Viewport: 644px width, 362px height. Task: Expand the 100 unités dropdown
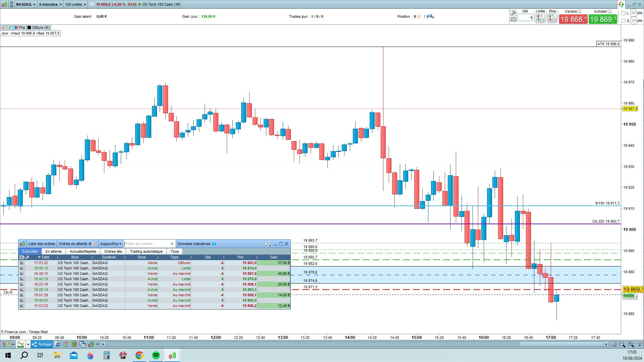(75, 4)
